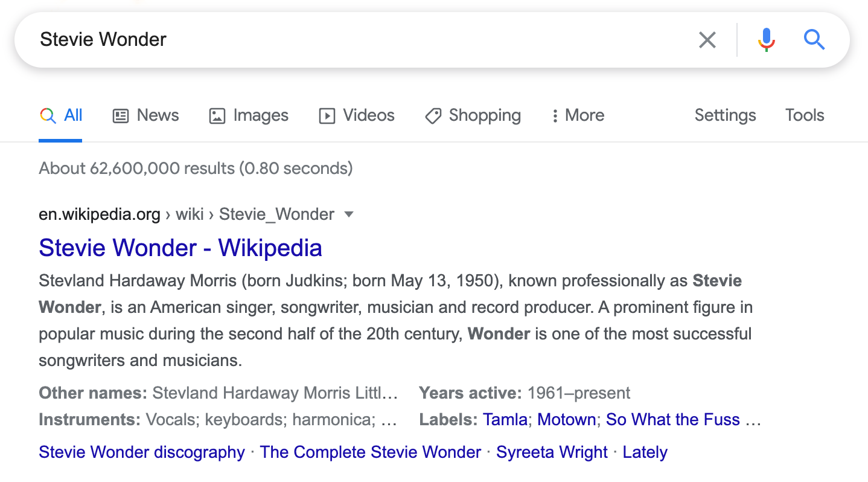Switch to the Videos tab
This screenshot has height=482, width=868.
(x=357, y=115)
